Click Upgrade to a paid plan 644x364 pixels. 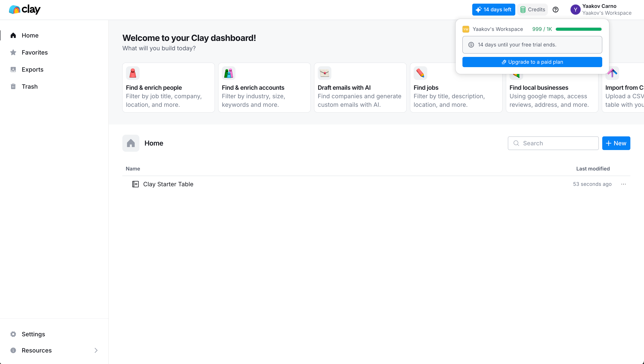click(x=532, y=62)
